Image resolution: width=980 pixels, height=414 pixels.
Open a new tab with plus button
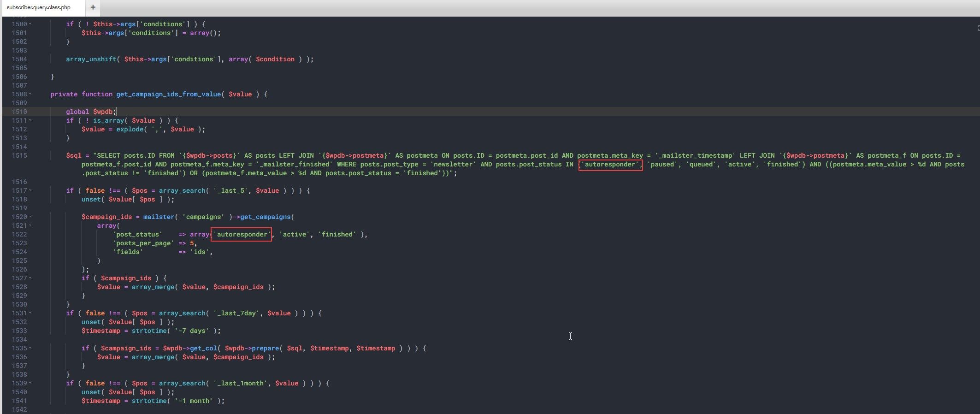(x=93, y=7)
